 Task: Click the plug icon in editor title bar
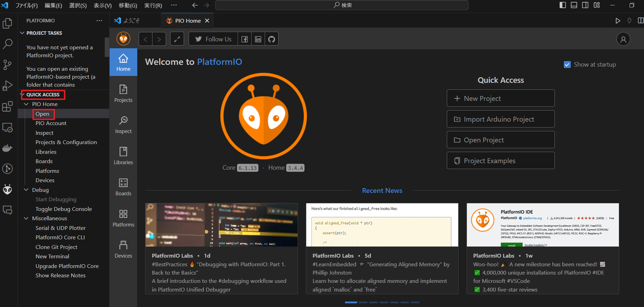point(629,21)
